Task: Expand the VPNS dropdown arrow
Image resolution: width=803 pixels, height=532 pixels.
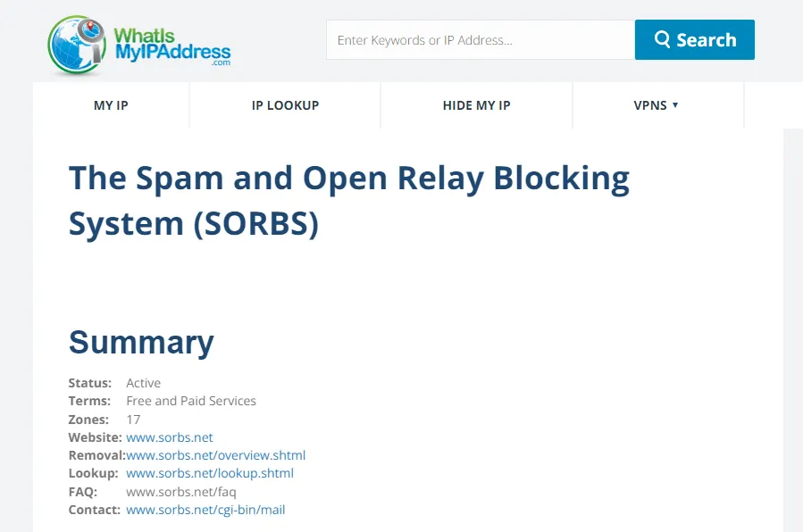Action: coord(675,105)
